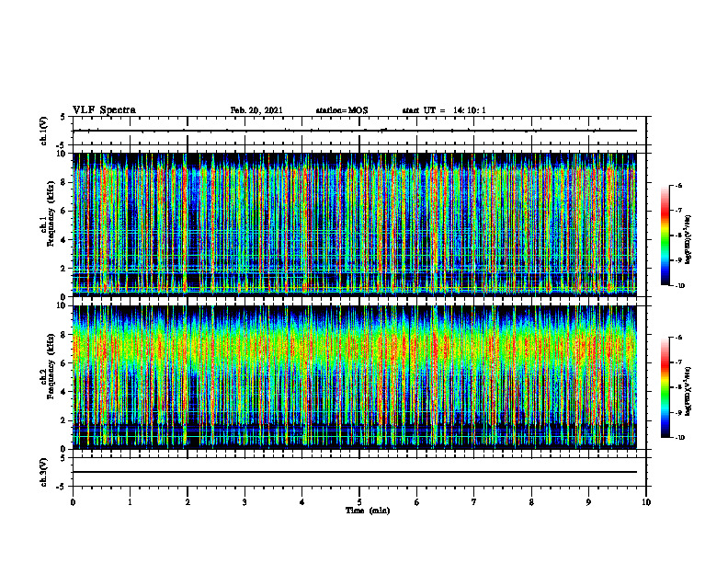Click the "10" tick on Time axis
The height and width of the screenshot is (563, 728).
(x=646, y=502)
